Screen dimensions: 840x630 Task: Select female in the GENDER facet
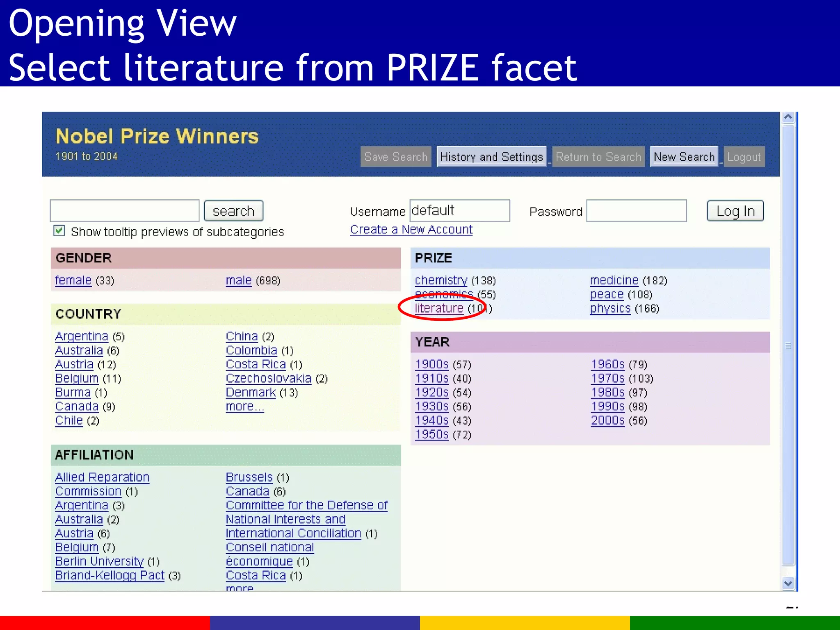click(73, 280)
